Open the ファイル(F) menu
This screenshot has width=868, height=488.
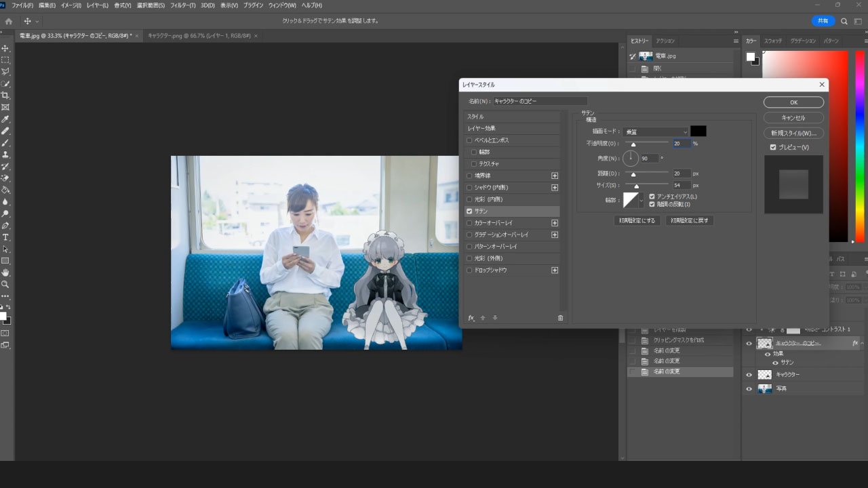click(22, 5)
